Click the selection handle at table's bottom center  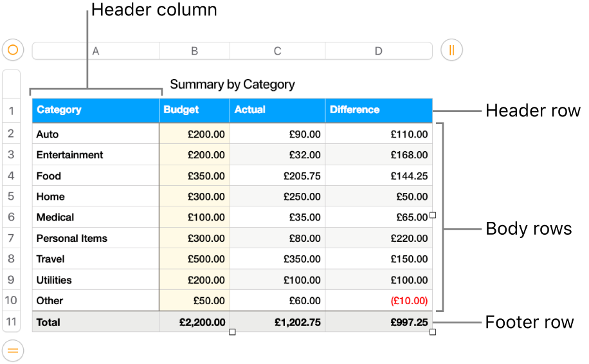(x=232, y=332)
